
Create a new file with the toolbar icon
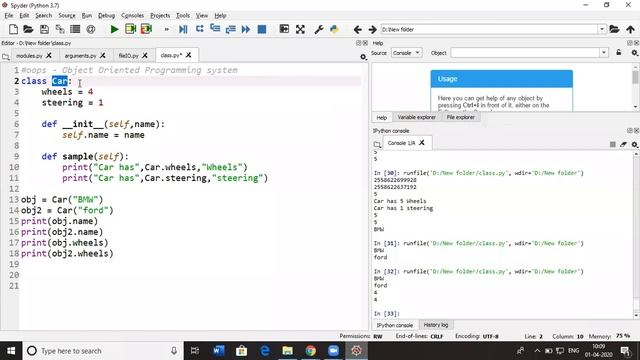(x=13, y=29)
